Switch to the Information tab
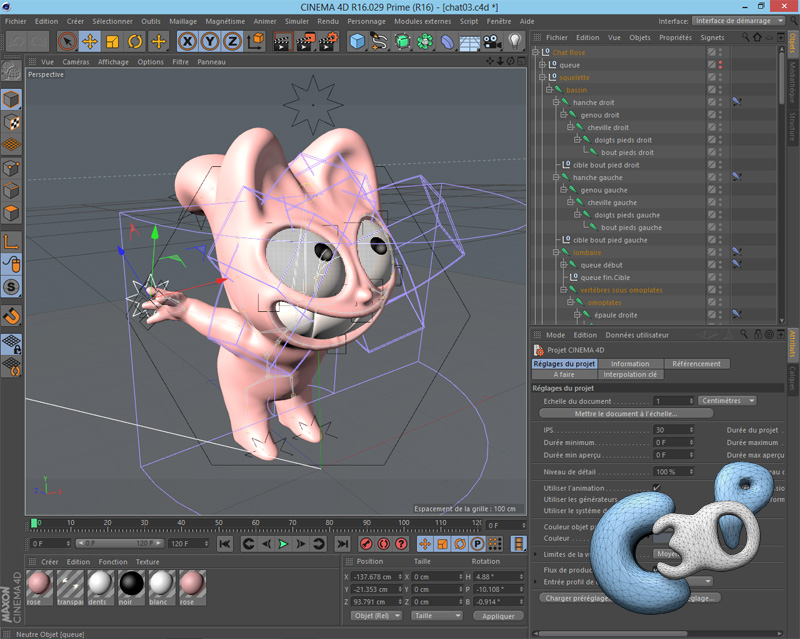This screenshot has height=639, width=800. tap(630, 364)
